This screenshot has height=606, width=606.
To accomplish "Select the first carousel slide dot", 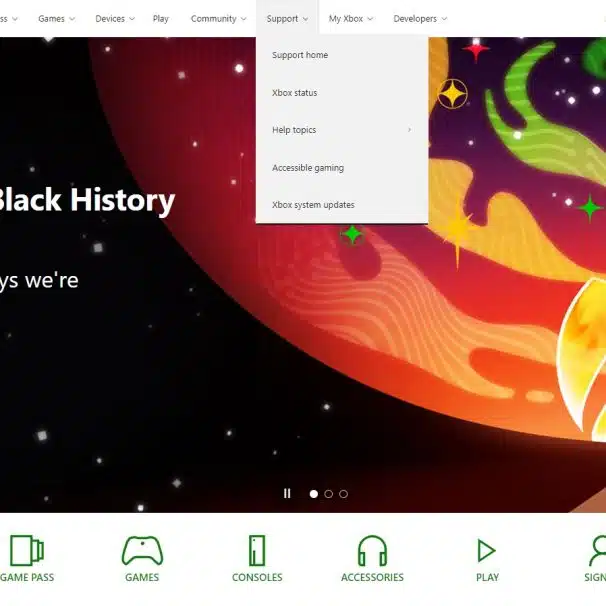I will coord(313,494).
